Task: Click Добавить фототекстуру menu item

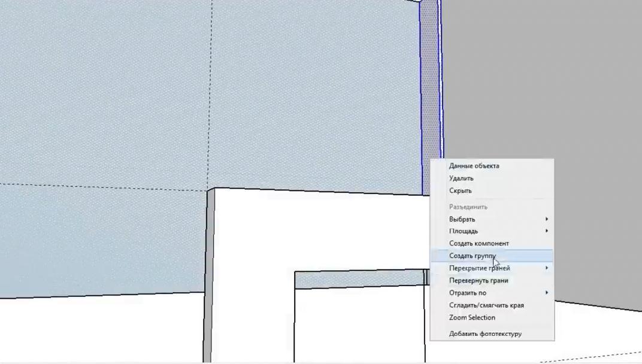Action: tap(485, 333)
